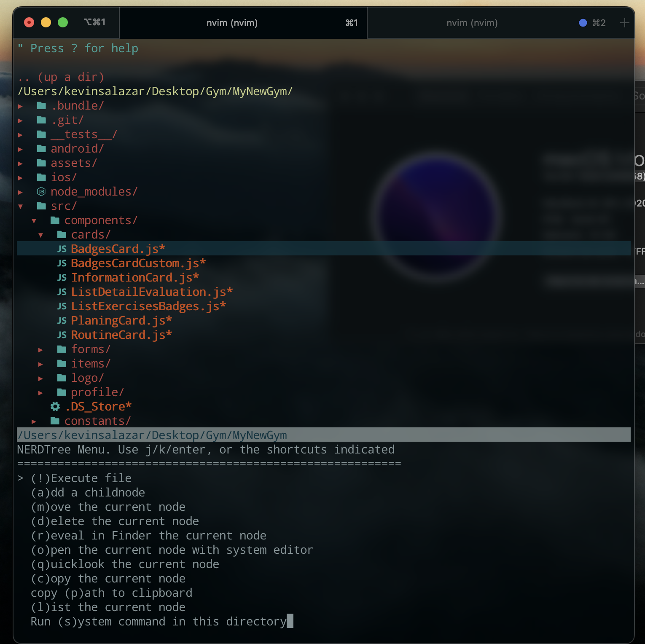Click the constants folder icon

pos(55,421)
